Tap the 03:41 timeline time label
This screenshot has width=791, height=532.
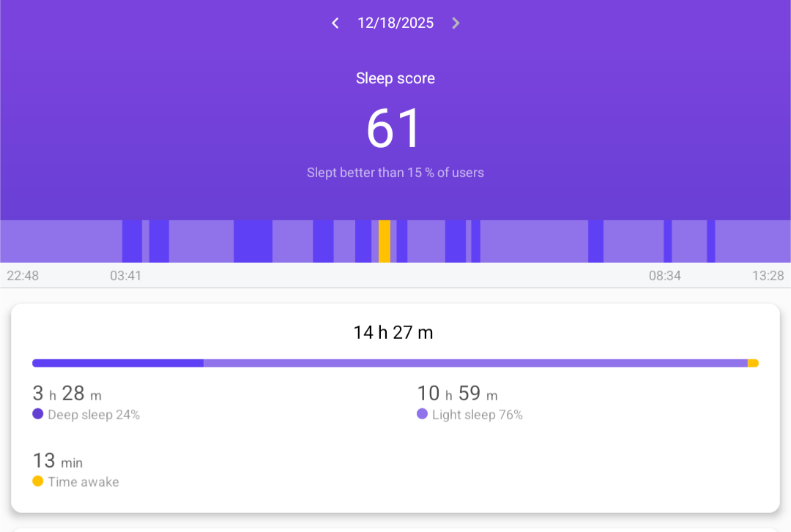click(126, 276)
